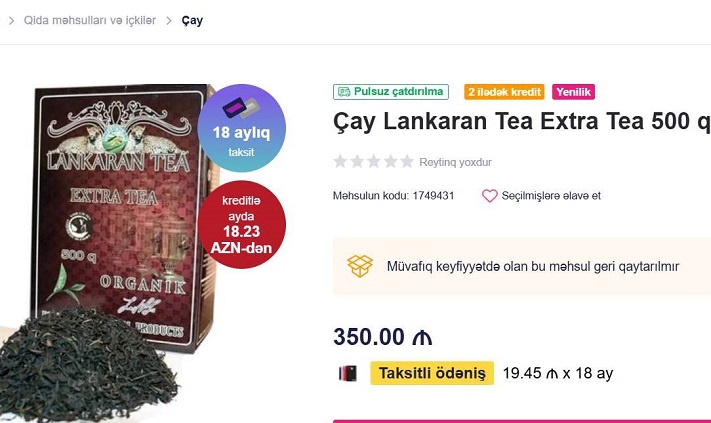The image size is (711, 423).
Task: Click the Taksitli ödəniş yellow button
Action: 432,373
